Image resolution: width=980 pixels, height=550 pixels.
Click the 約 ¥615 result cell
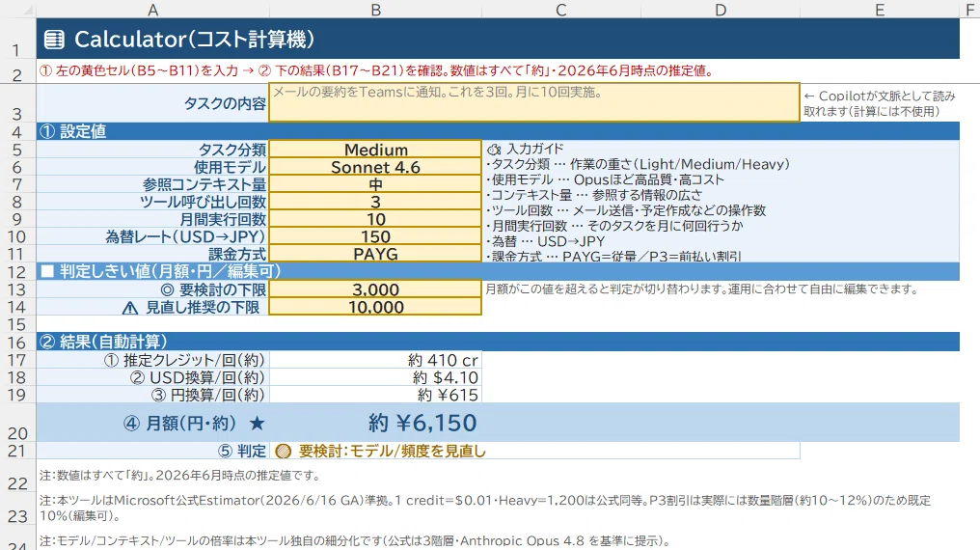click(375, 395)
